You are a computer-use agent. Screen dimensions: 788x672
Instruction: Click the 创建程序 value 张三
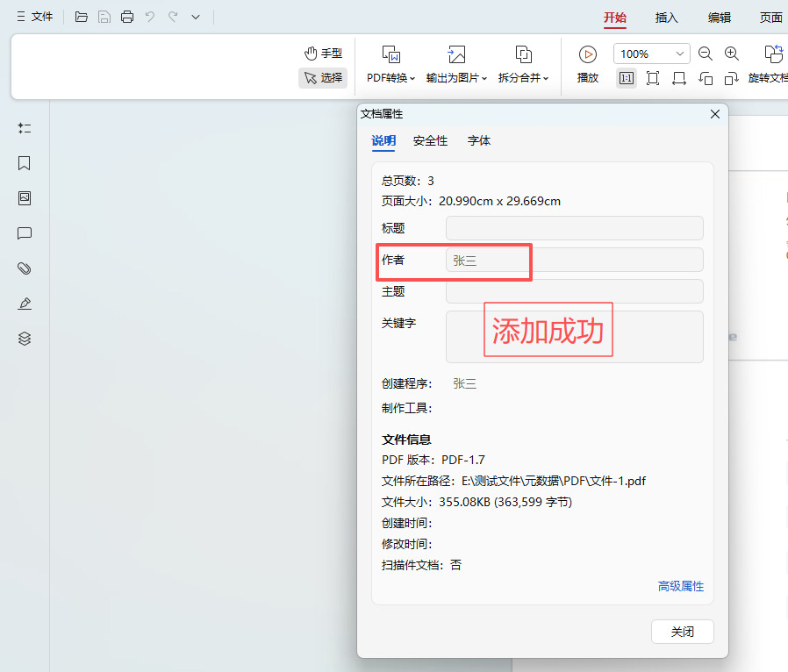tap(464, 383)
